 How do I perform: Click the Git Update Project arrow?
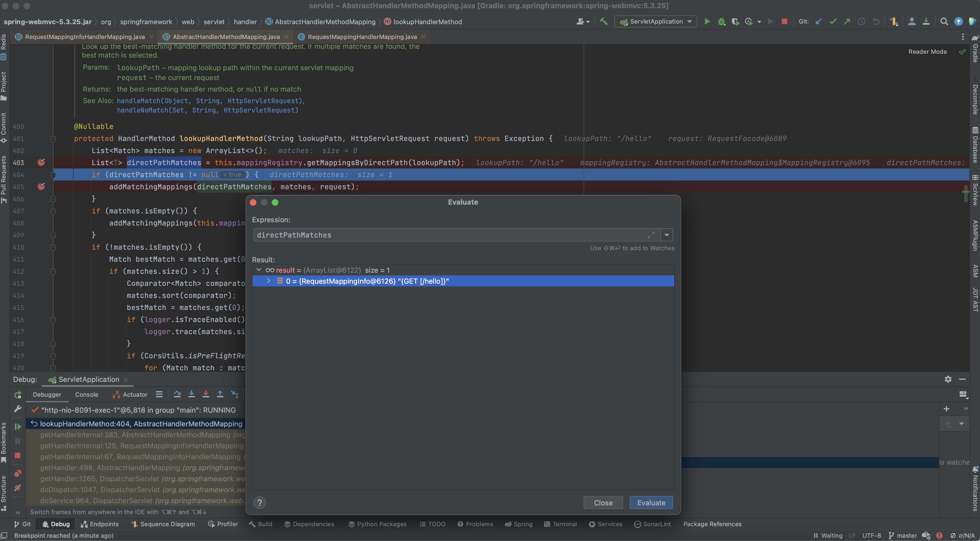point(819,22)
